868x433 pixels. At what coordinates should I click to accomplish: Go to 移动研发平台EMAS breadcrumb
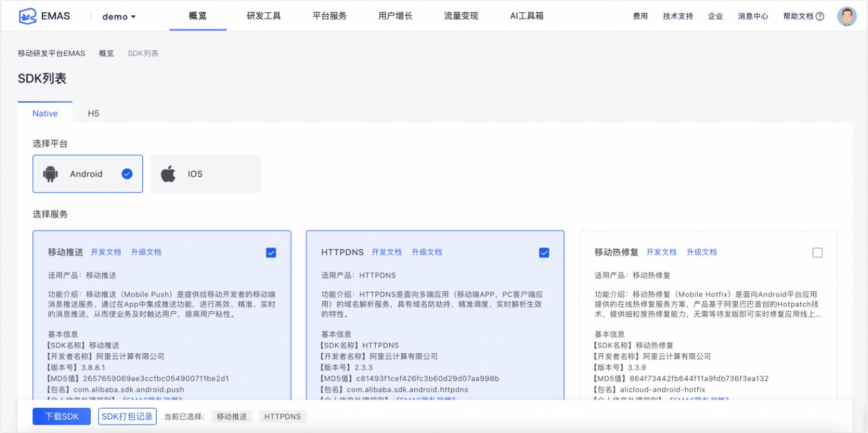tap(52, 53)
